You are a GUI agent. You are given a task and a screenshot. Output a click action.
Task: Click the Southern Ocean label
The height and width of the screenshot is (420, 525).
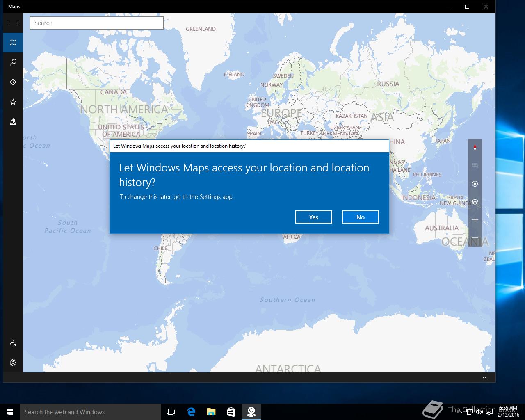coord(288,300)
